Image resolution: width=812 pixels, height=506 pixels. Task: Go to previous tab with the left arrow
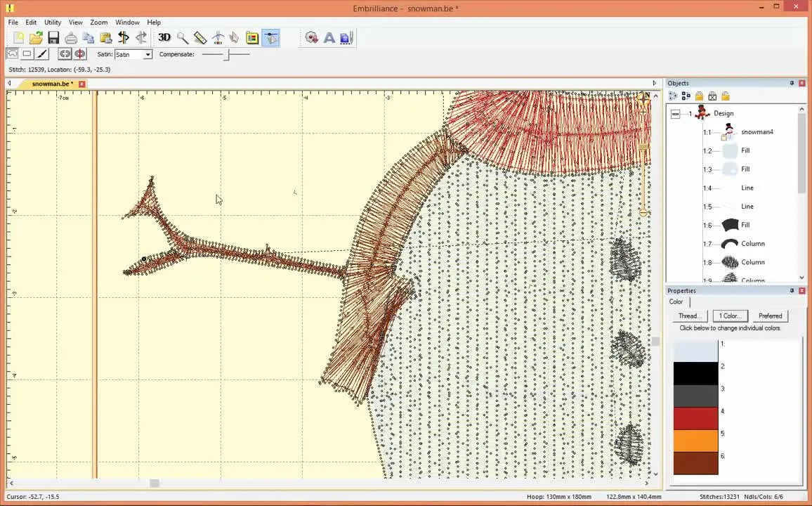point(9,83)
